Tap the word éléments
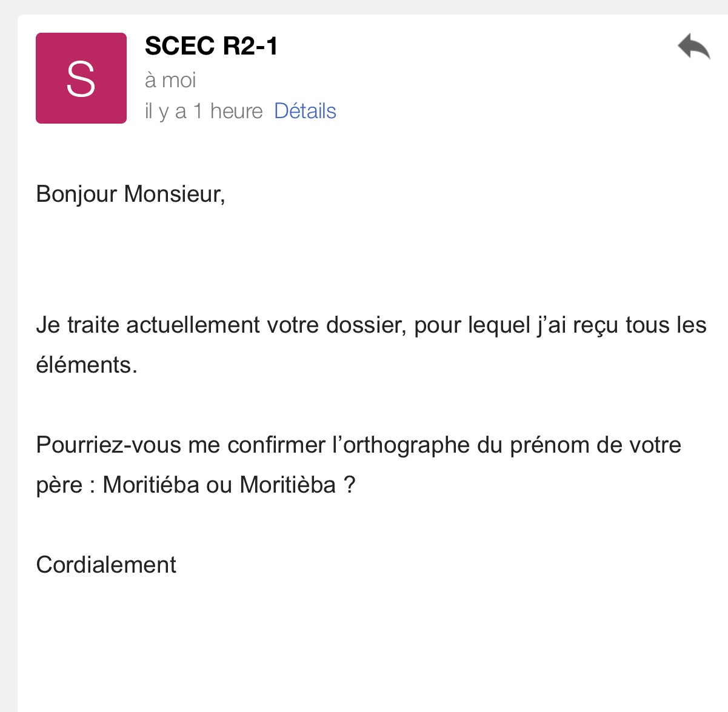This screenshot has height=712, width=728. (x=87, y=365)
